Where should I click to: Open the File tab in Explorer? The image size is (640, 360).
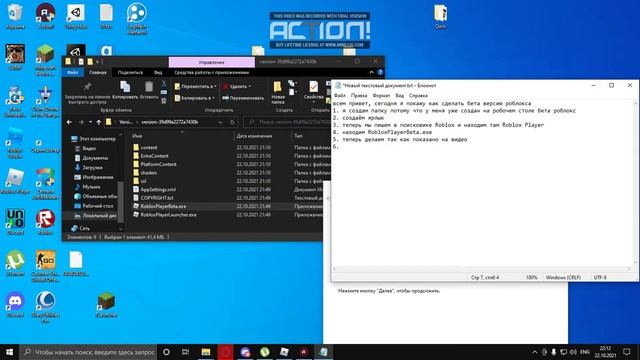point(73,72)
